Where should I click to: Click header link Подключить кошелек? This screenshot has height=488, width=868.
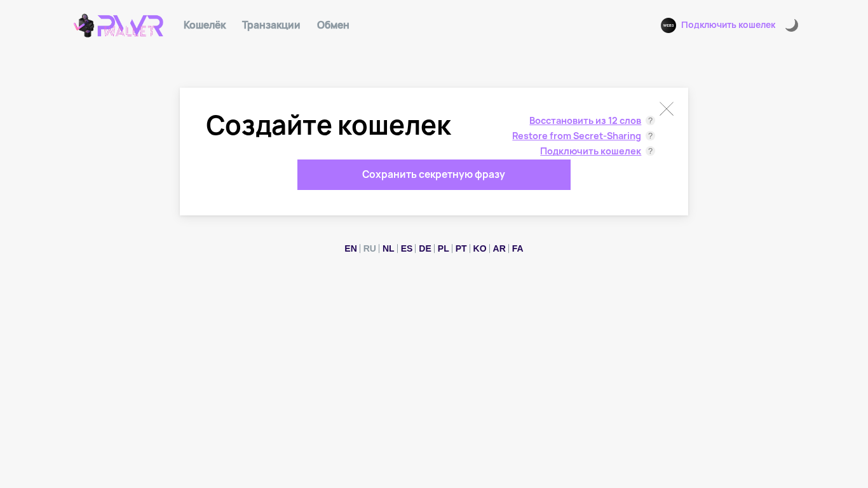pyautogui.click(x=728, y=25)
